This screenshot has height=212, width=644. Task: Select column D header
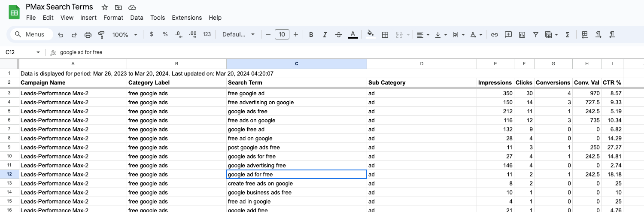pyautogui.click(x=422, y=64)
